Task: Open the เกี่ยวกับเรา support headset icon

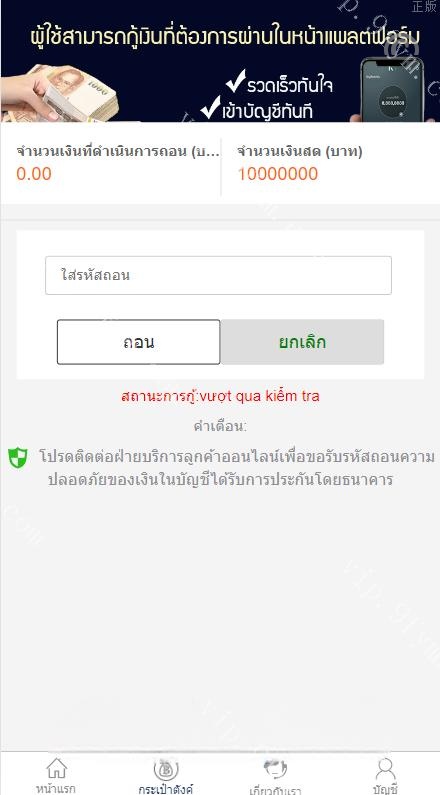Action: (x=276, y=769)
